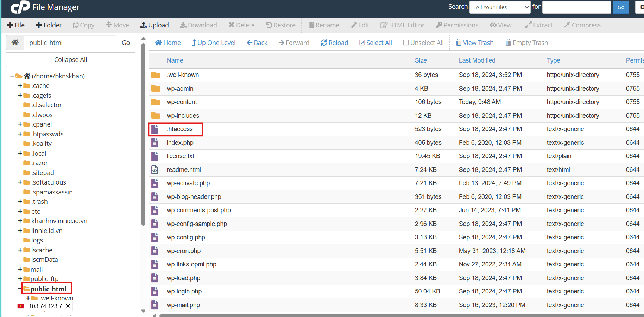The width and height of the screenshot is (644, 317).
Task: Click the home icon beside the path field
Action: [15, 43]
